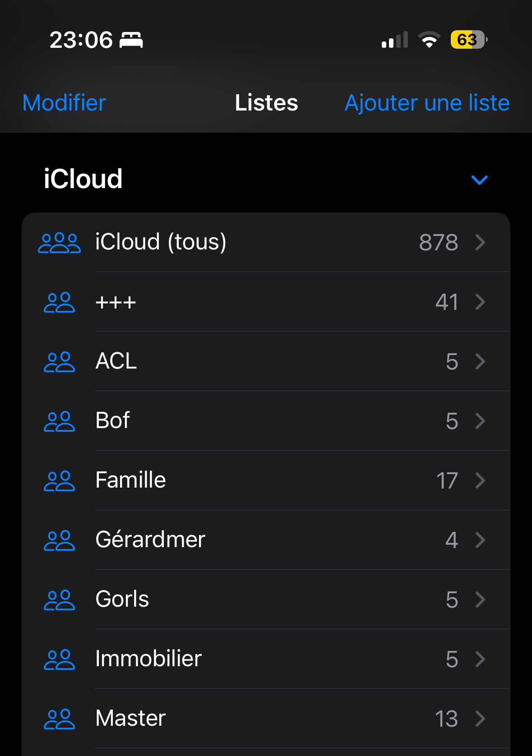Image resolution: width=532 pixels, height=756 pixels.
Task: Tap the Famille list group icon
Action: pos(59,481)
